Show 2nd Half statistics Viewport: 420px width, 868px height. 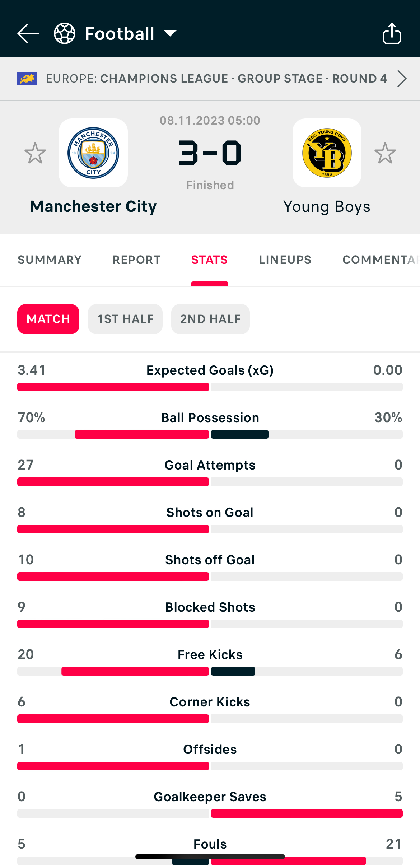[210, 319]
